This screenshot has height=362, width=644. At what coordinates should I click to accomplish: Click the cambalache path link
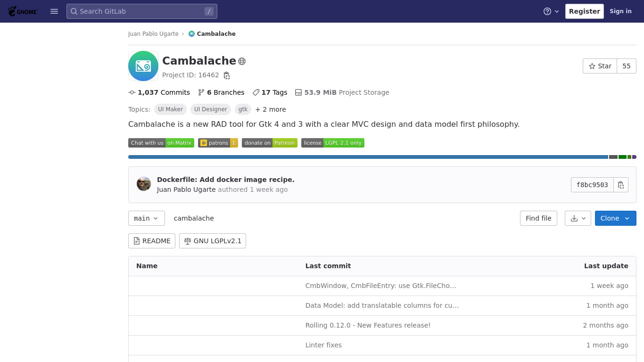194,218
